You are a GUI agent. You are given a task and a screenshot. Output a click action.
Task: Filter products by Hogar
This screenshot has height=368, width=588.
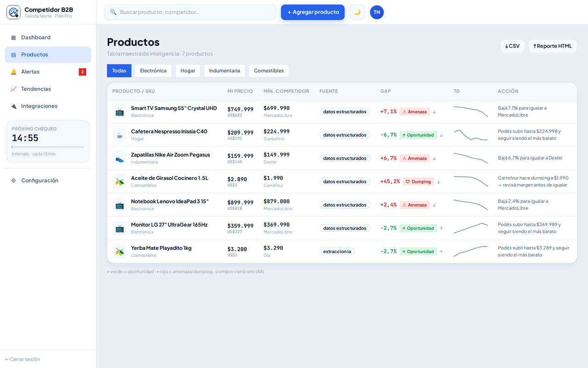pyautogui.click(x=188, y=71)
